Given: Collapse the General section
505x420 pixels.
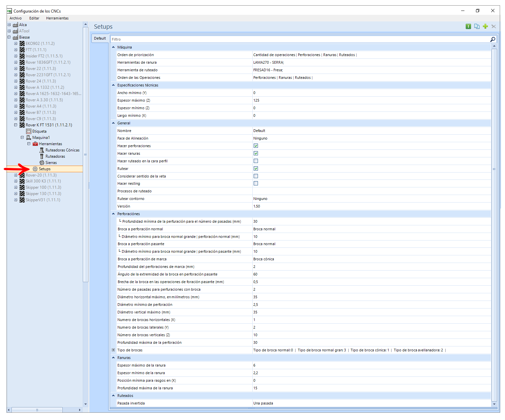Looking at the screenshot, I should 113,123.
